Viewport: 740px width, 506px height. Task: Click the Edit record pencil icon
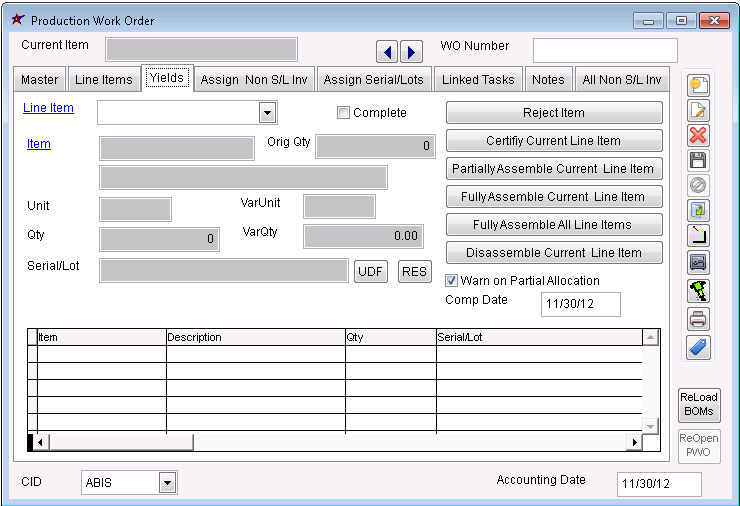click(699, 111)
